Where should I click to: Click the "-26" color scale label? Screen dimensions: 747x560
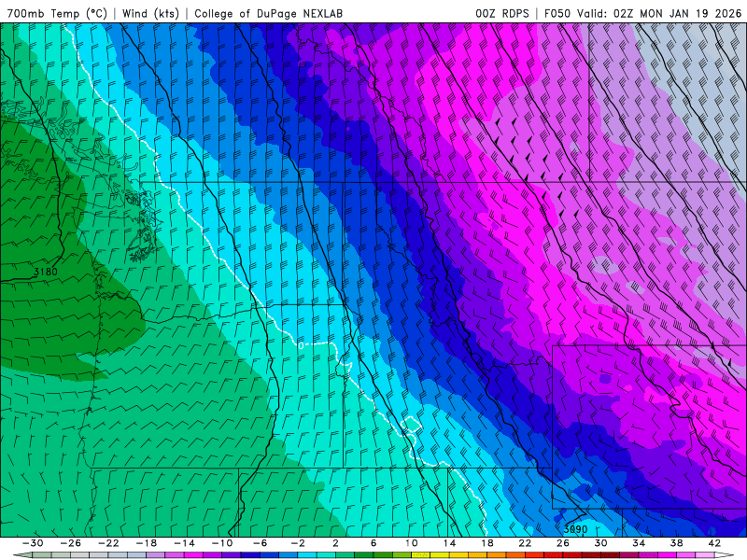(71, 543)
